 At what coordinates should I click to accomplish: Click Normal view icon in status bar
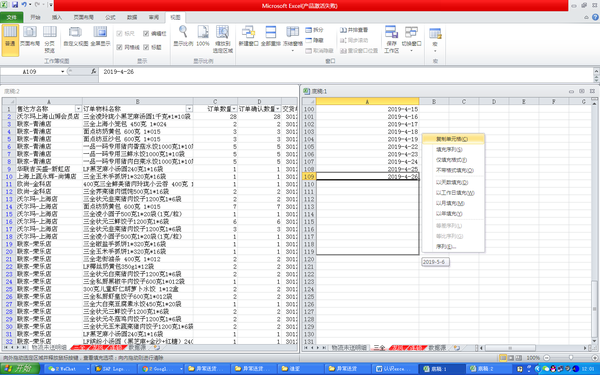[x=503, y=358]
